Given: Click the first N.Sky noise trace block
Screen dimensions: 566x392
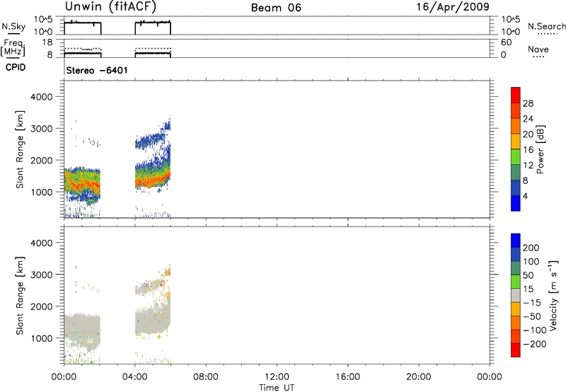Looking at the screenshot, I should click(x=83, y=28).
